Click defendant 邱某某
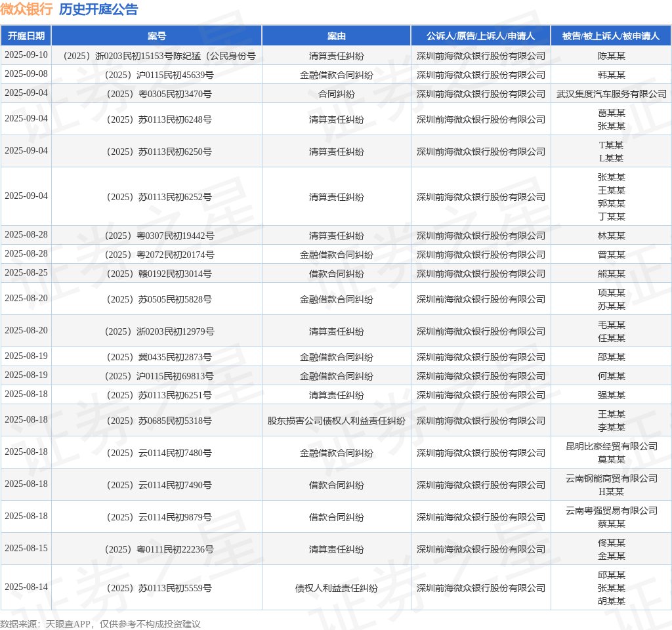The image size is (672, 630). 612,575
